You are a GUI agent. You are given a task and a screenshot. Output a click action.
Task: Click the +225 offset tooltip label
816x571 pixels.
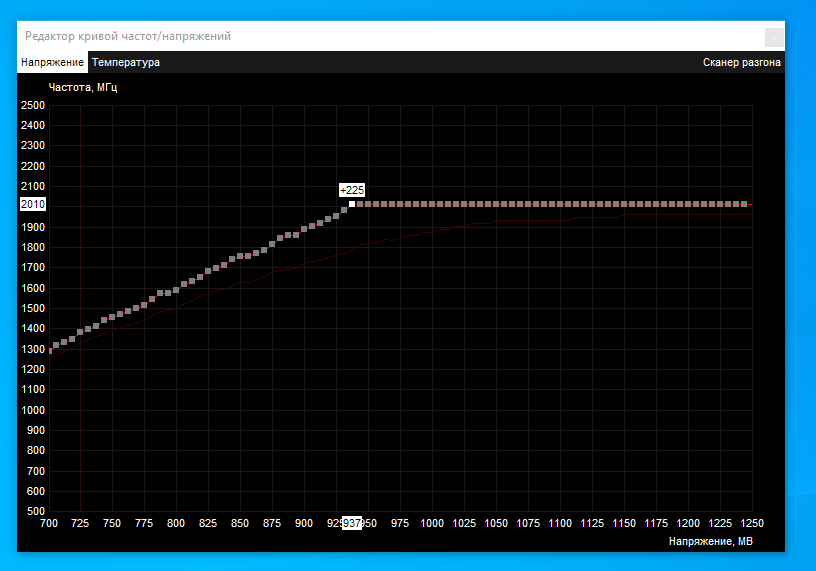click(x=352, y=190)
